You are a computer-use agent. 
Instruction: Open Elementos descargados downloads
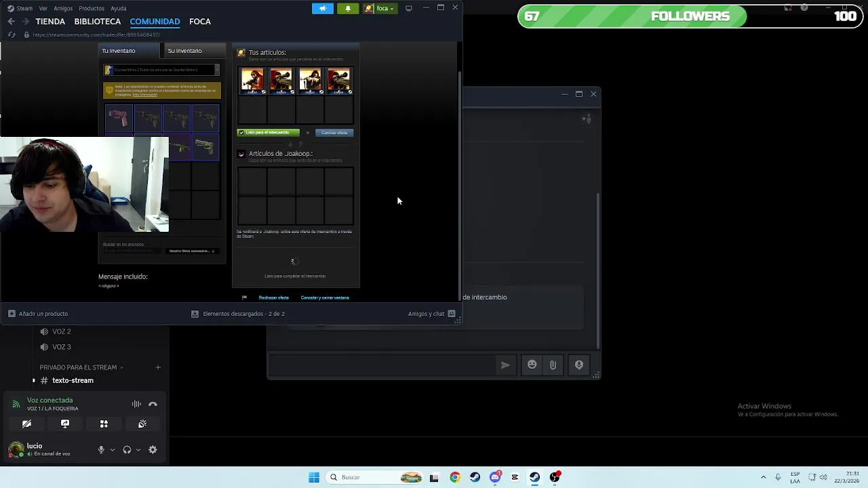tap(238, 314)
